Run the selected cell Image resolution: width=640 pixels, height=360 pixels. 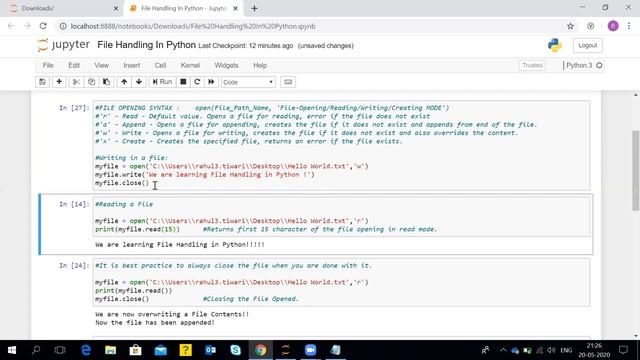162,82
